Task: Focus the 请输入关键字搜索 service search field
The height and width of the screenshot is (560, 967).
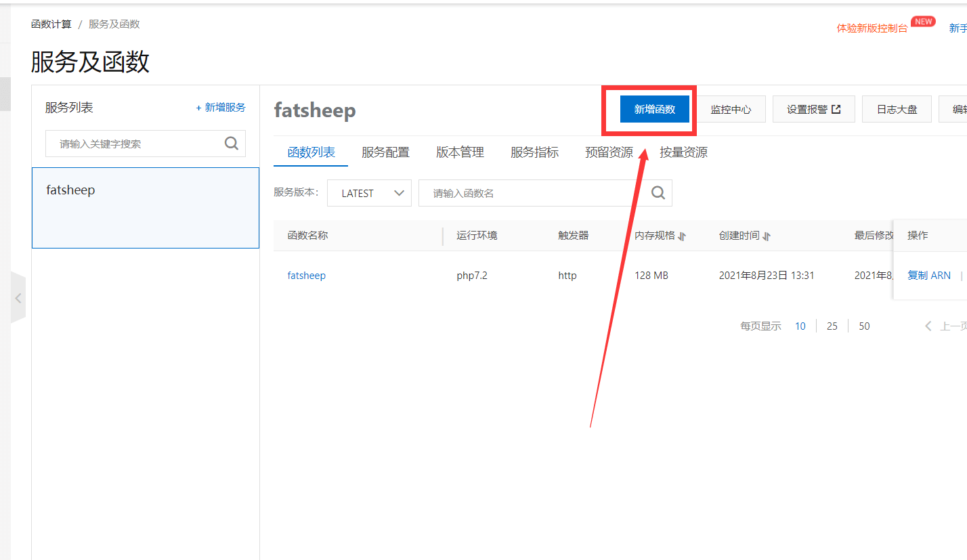Action: (146, 144)
